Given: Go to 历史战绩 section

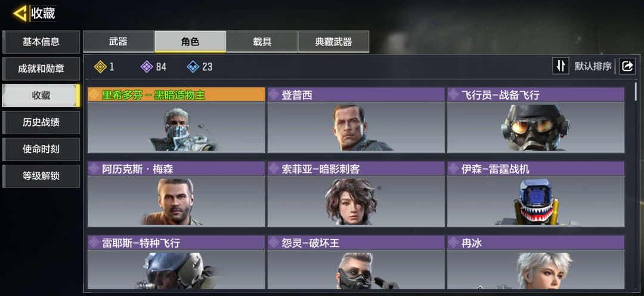Looking at the screenshot, I should [41, 122].
